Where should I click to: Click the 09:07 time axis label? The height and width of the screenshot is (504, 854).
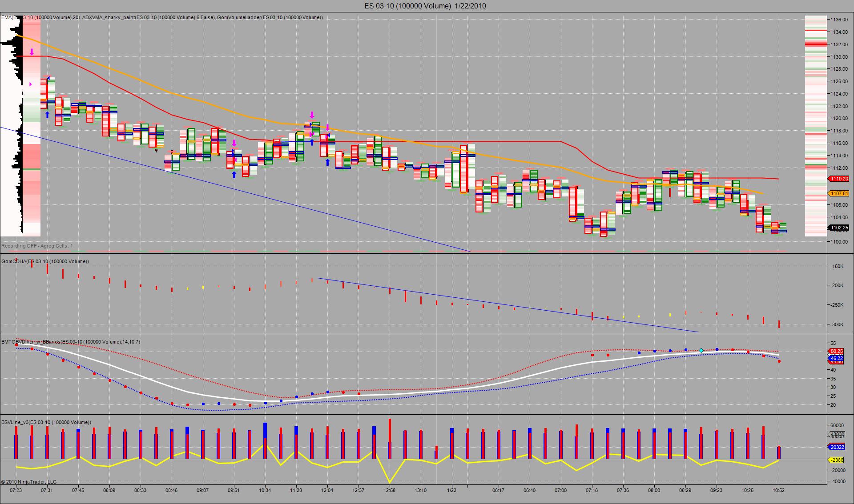pyautogui.click(x=203, y=490)
